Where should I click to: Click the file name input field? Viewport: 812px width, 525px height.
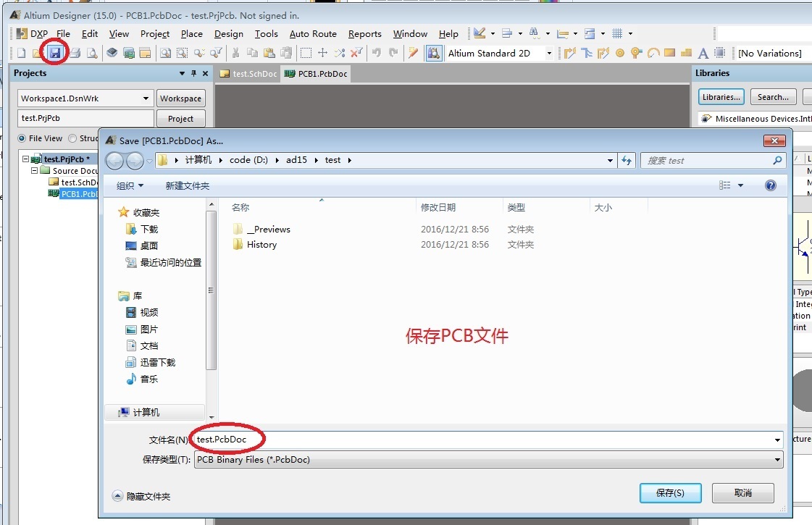[x=487, y=440]
